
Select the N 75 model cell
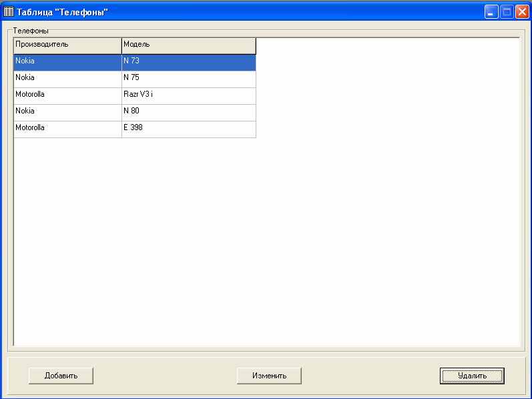click(x=189, y=79)
